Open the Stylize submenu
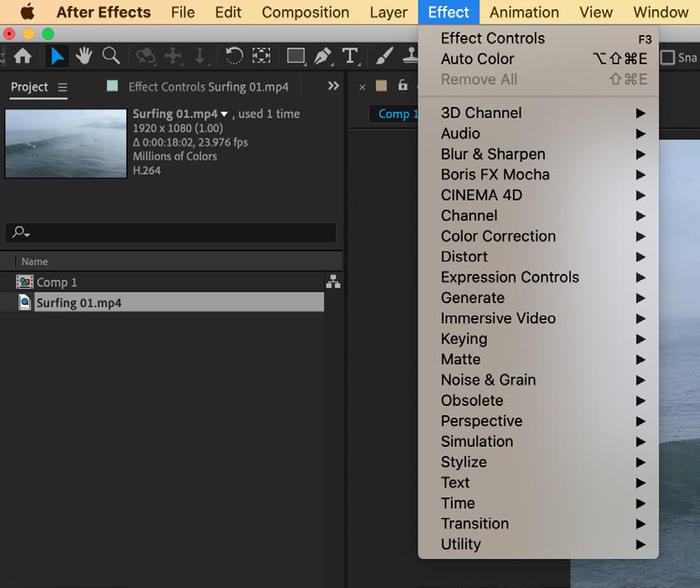The height and width of the screenshot is (588, 700). coord(539,462)
